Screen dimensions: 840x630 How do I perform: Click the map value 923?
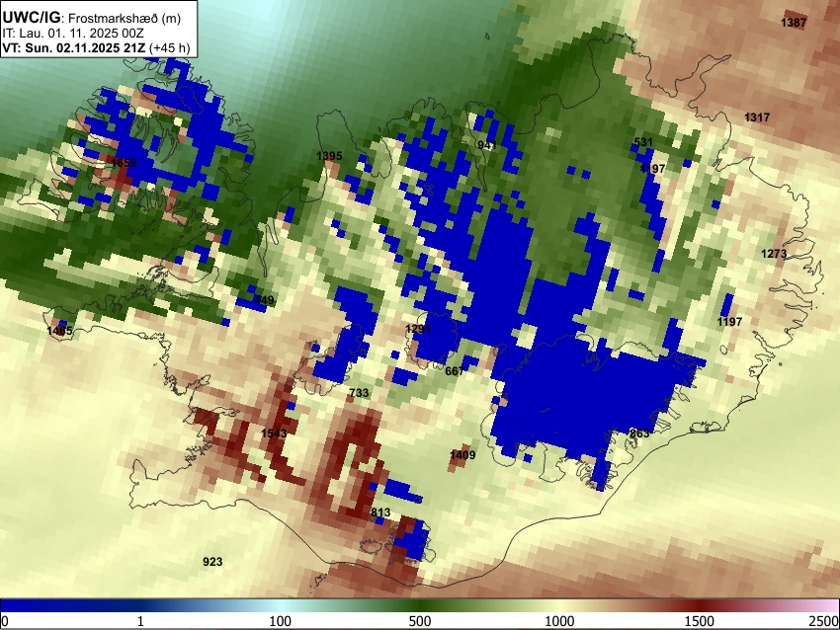pos(212,562)
